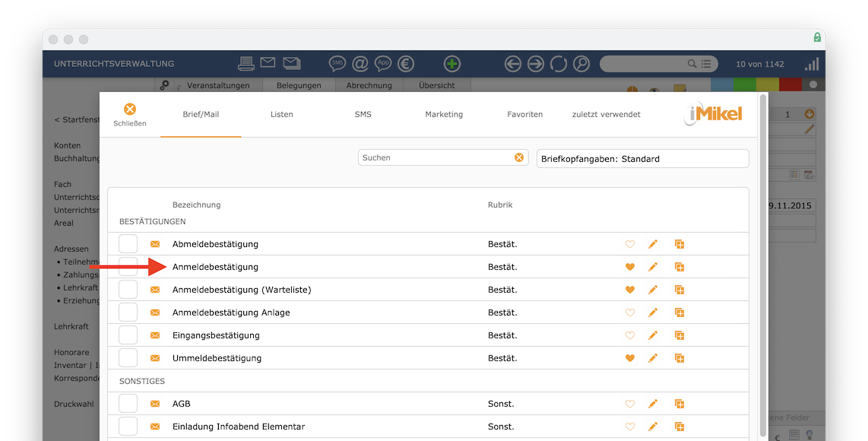
Task: Duplicate the Abmeldebestätigung template
Action: (x=680, y=244)
